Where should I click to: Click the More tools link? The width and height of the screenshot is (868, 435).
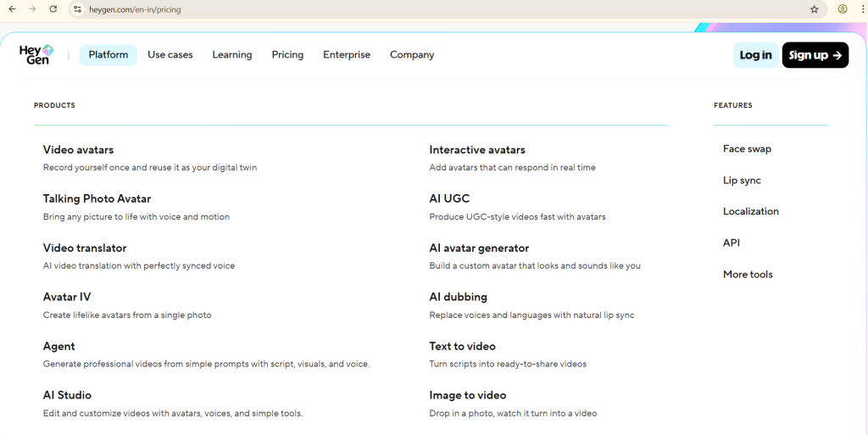point(748,275)
